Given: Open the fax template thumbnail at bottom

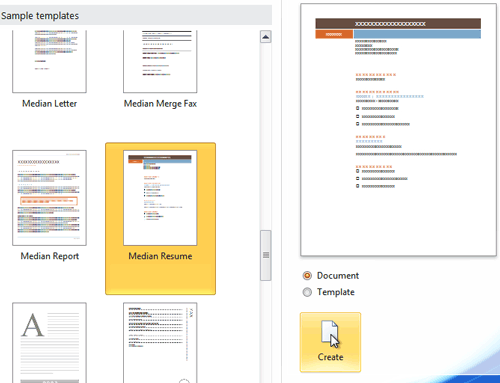Looking at the screenshot, I should [160, 343].
